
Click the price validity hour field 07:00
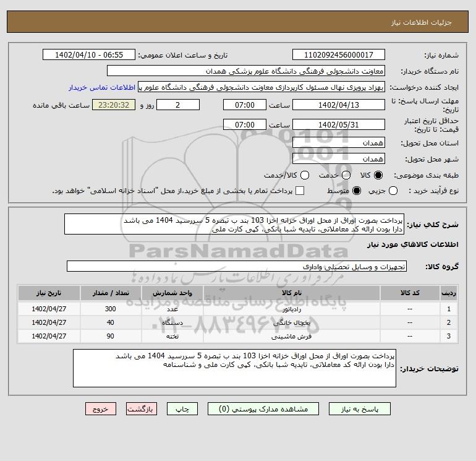pyautogui.click(x=245, y=124)
